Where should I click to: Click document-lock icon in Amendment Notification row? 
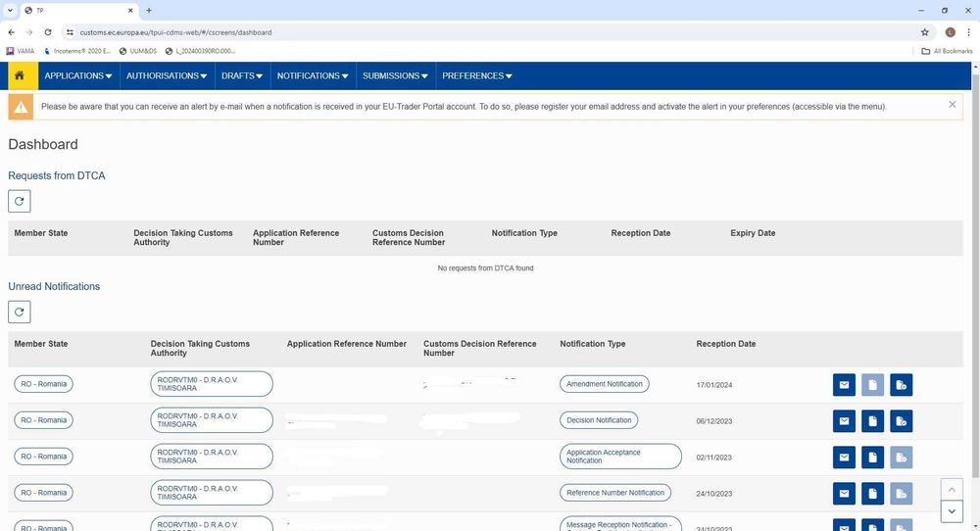tap(902, 385)
